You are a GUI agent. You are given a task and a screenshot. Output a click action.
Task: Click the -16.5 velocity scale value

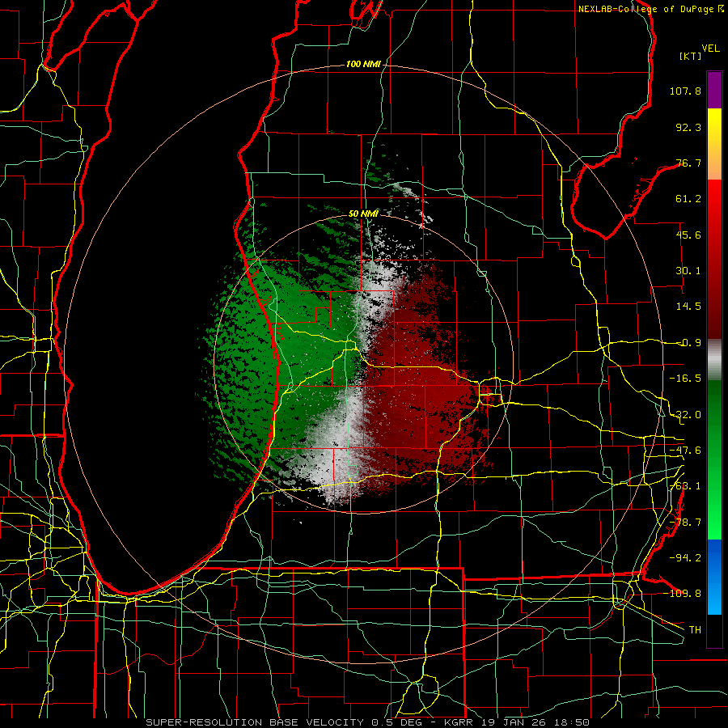(x=685, y=379)
